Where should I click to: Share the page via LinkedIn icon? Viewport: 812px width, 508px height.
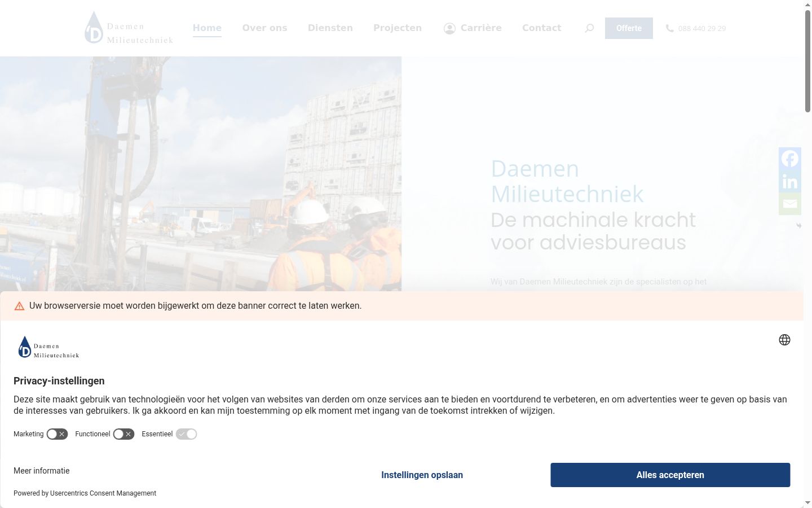coord(790,181)
